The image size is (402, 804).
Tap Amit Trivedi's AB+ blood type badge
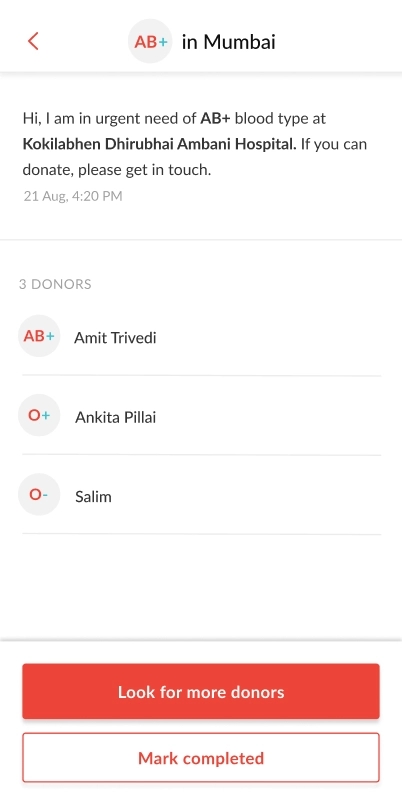pos(39,336)
